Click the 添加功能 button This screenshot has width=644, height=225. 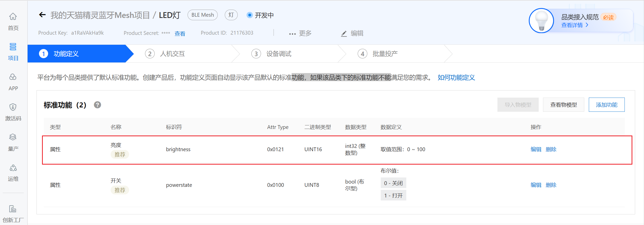click(607, 105)
